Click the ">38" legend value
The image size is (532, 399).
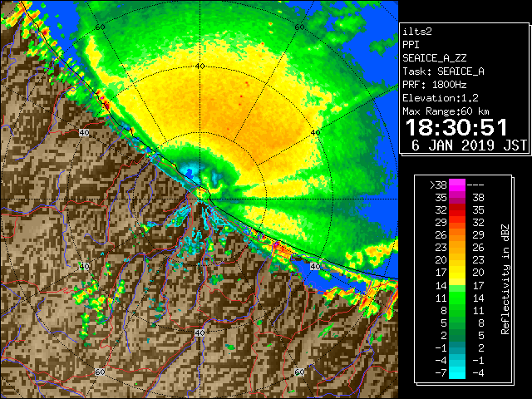tap(438, 185)
